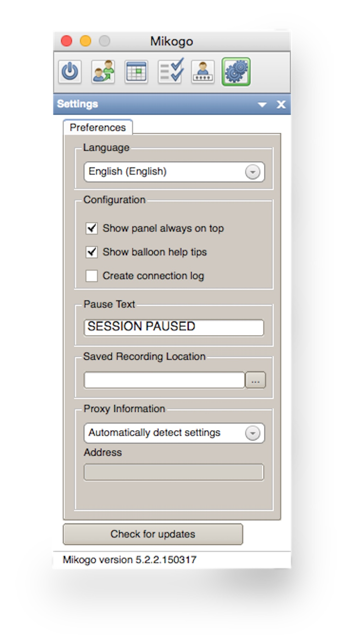
Task: Open the Proxy Information dropdown
Action: point(253,433)
